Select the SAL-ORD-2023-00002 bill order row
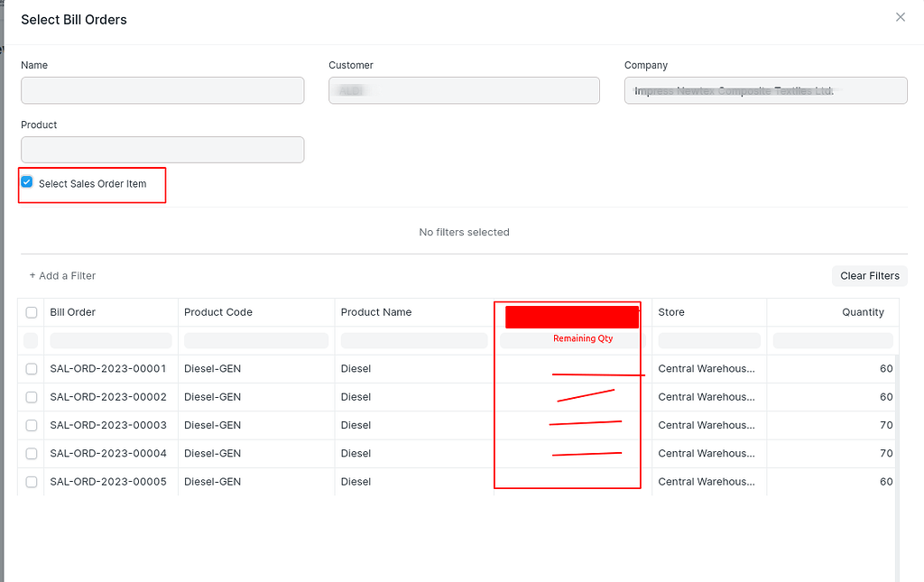Image resolution: width=924 pixels, height=582 pixels. coord(32,396)
